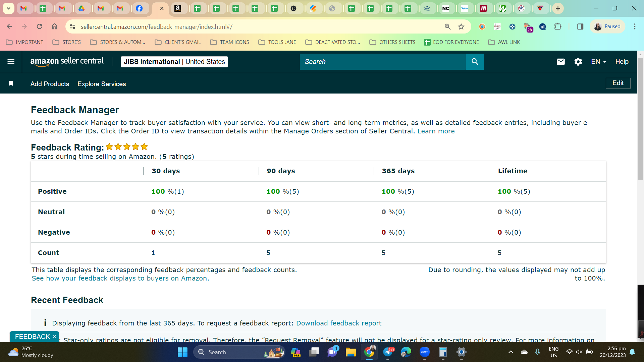Click the microphone icon in system tray
The image size is (644, 362).
[x=538, y=352]
